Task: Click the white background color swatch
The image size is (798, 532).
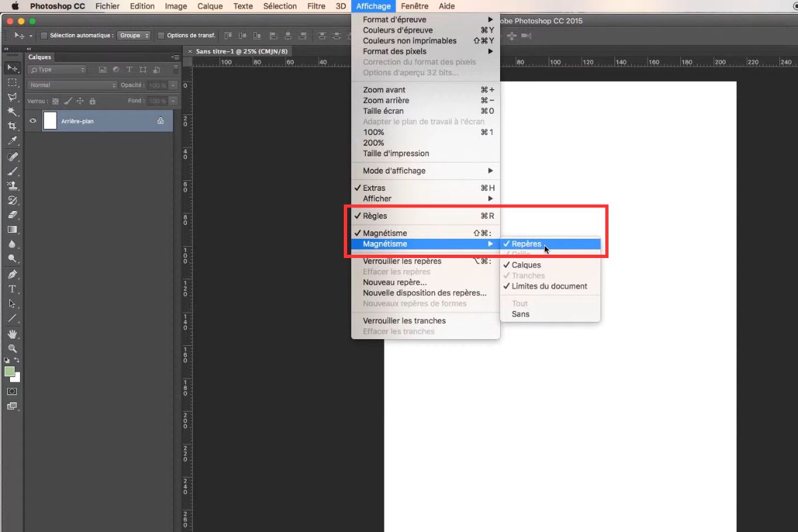Action: click(x=17, y=378)
